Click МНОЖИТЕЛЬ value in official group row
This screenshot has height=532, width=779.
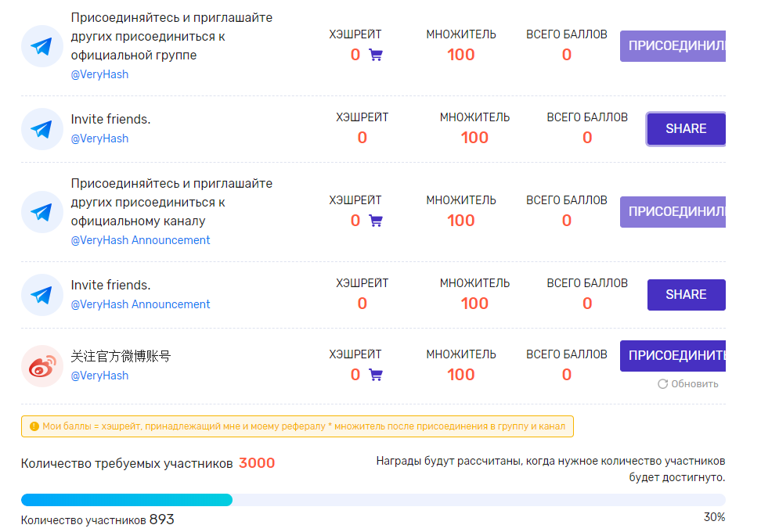coord(461,55)
